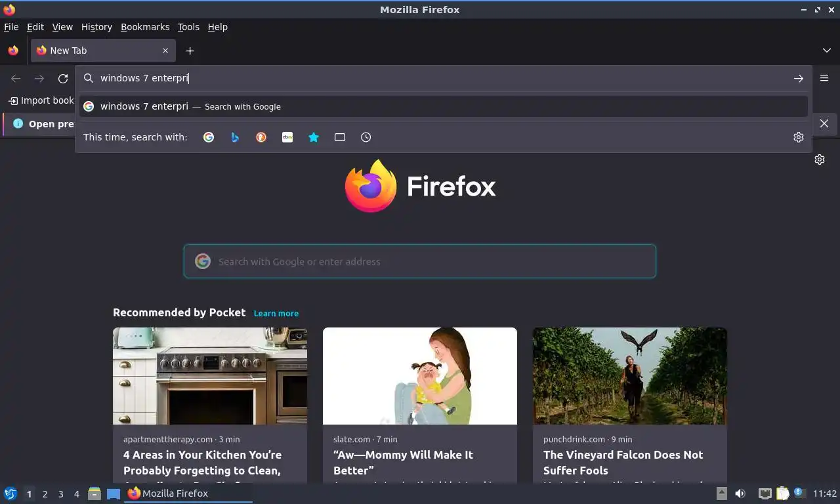Personalize new tab page gear icon

tap(820, 159)
